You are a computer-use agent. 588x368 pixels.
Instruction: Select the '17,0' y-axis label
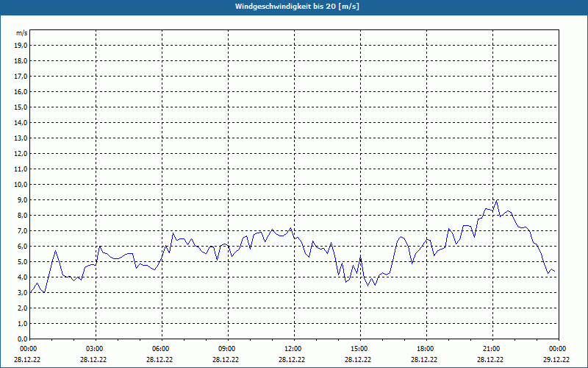click(x=21, y=77)
